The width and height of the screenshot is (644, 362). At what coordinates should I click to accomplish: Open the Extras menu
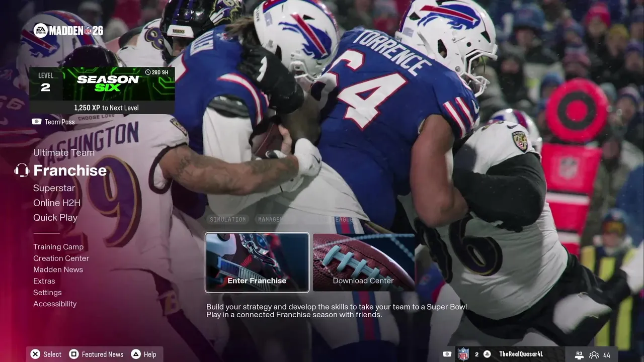(x=44, y=281)
